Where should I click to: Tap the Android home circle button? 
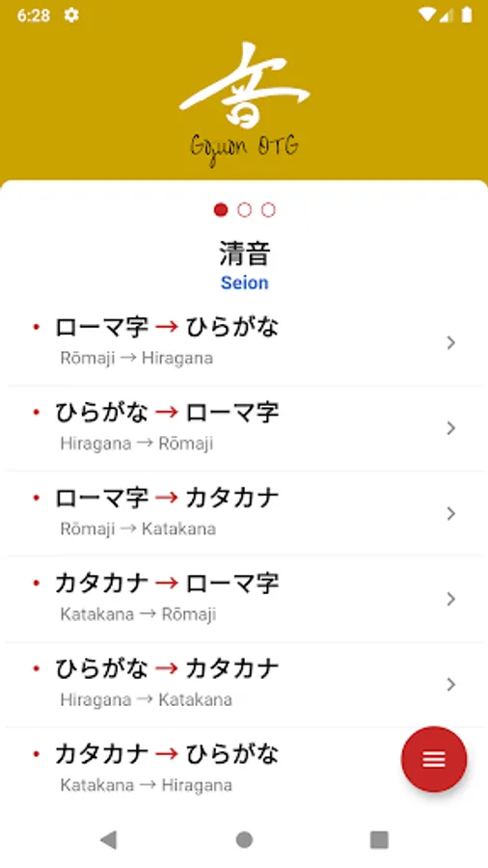pyautogui.click(x=244, y=840)
